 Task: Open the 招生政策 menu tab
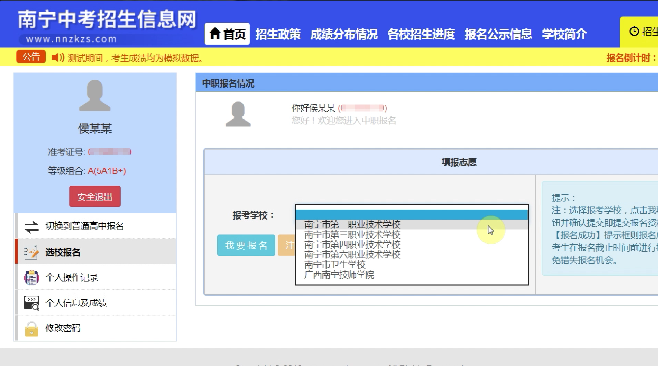[x=278, y=34]
